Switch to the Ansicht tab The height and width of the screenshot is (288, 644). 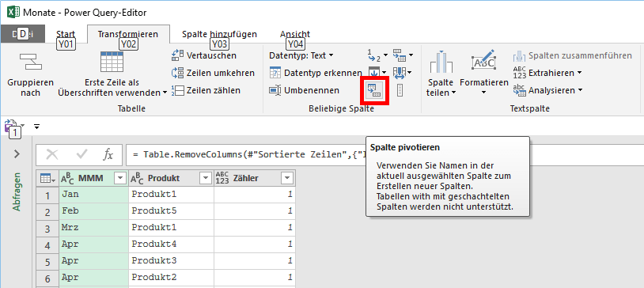295,34
